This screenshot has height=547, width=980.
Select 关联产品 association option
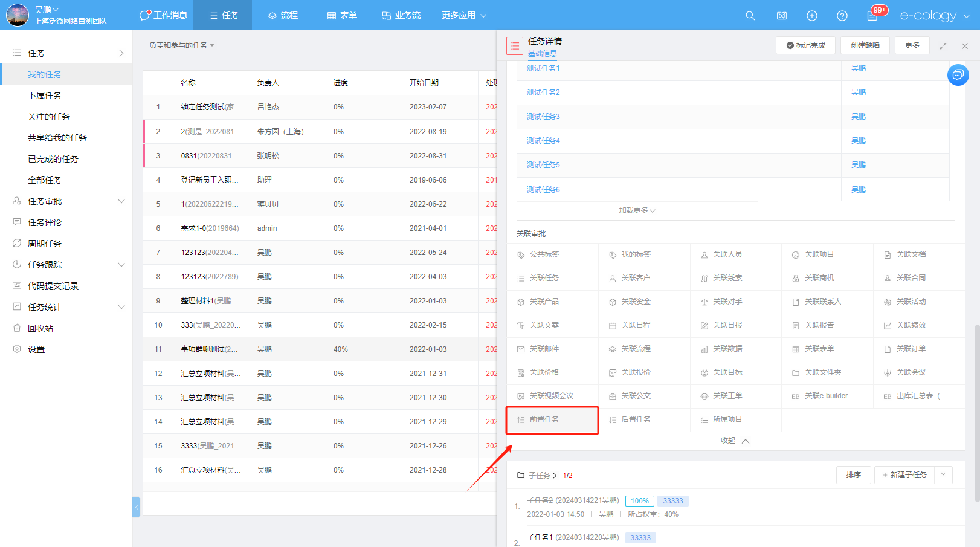click(x=552, y=302)
